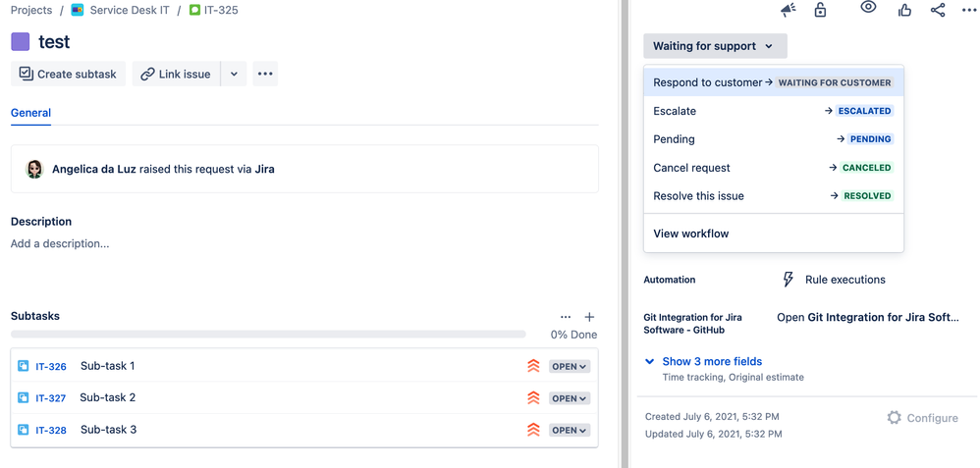This screenshot has height=468, width=980.
Task: Click the purple issue type icon beside test
Action: [21, 42]
